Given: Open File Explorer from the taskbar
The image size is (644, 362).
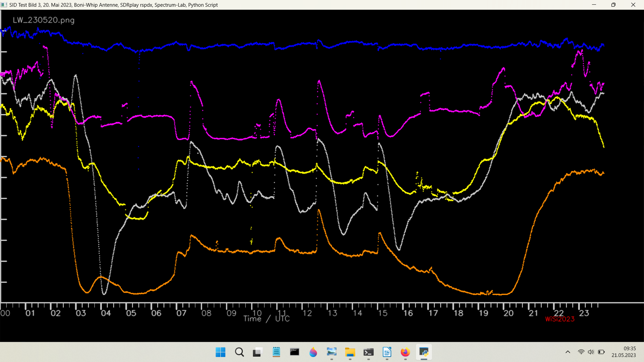Looking at the screenshot, I should click(x=350, y=352).
